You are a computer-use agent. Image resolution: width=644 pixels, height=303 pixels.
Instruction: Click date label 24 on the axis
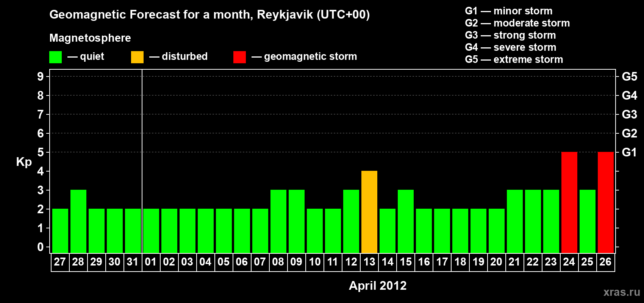[x=569, y=262]
